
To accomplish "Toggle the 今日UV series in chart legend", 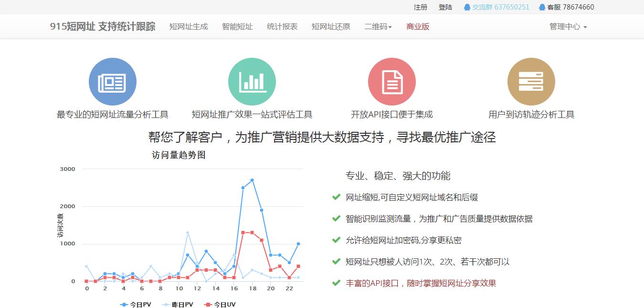I will 222,304.
